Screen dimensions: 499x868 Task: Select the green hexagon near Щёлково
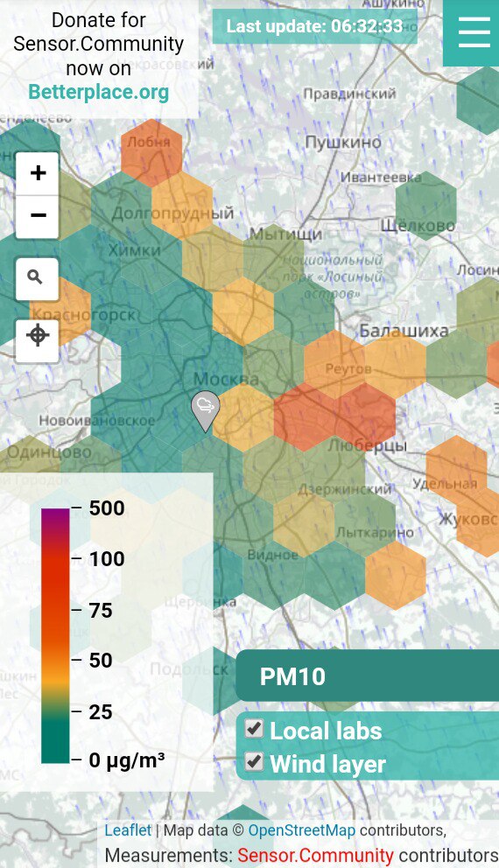coord(425,206)
